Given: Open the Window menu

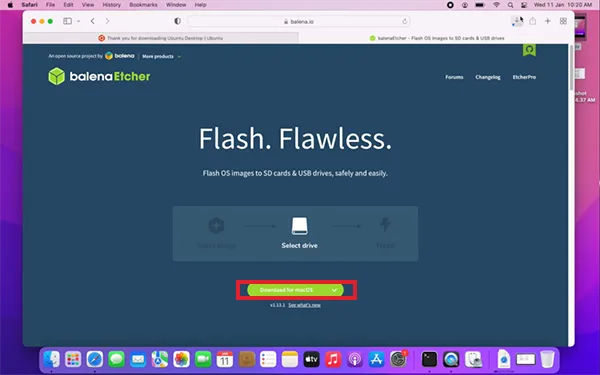Looking at the screenshot, I should (176, 5).
